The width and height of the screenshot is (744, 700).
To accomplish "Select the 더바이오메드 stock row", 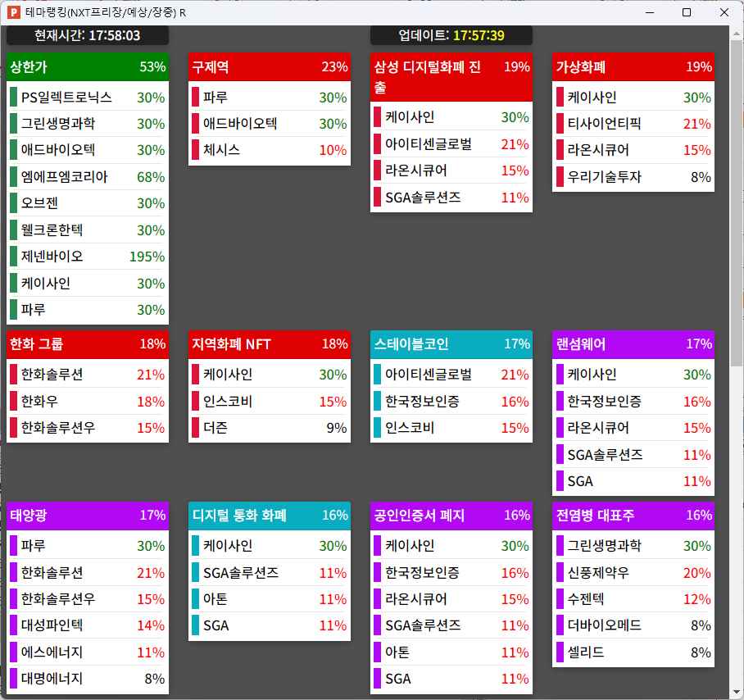I will coord(633,625).
